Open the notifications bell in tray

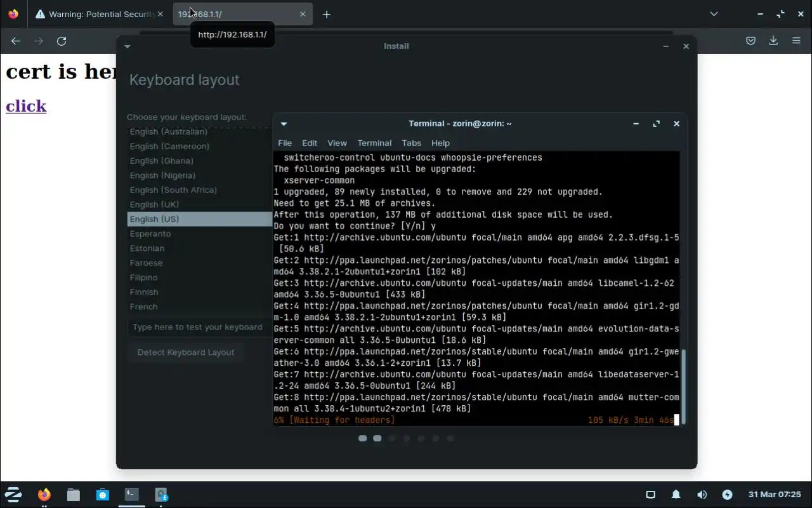pyautogui.click(x=676, y=495)
